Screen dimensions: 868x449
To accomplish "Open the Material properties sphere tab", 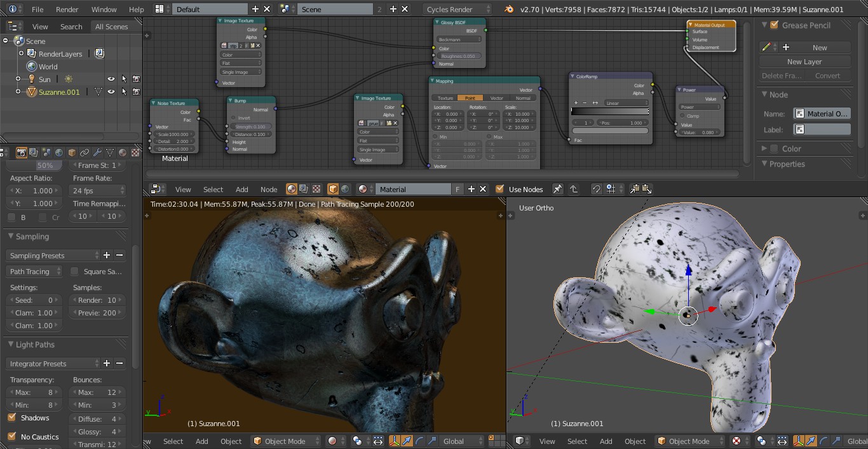I will (x=123, y=153).
